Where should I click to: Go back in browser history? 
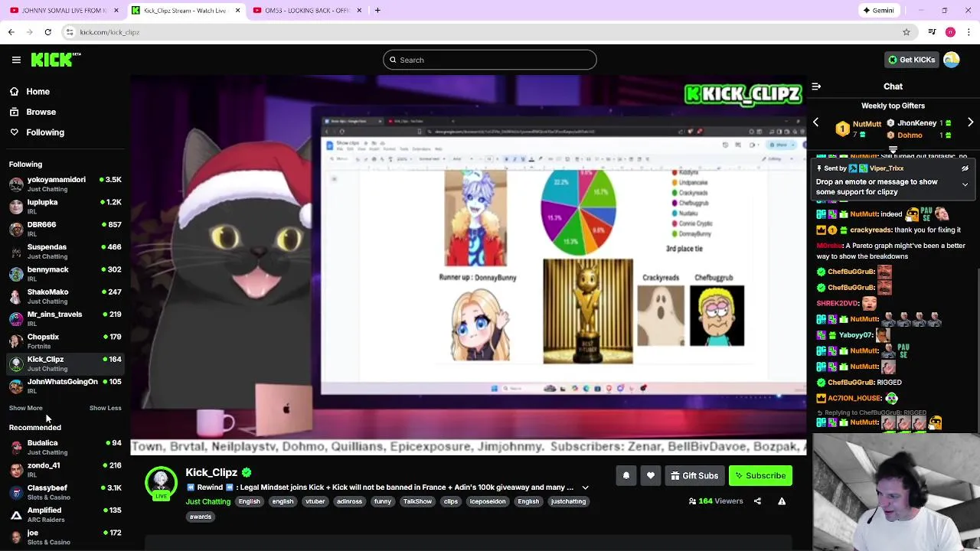pos(11,32)
